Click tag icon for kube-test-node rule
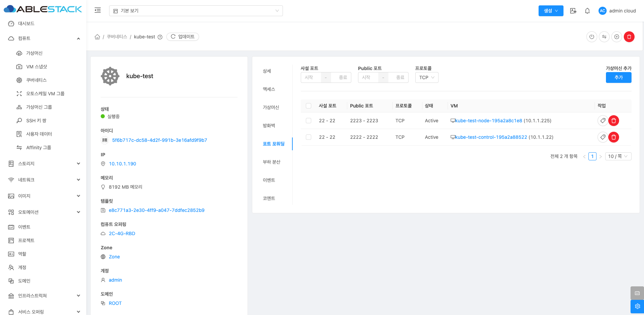Screen dimensions: 644x315 [x=603, y=121]
